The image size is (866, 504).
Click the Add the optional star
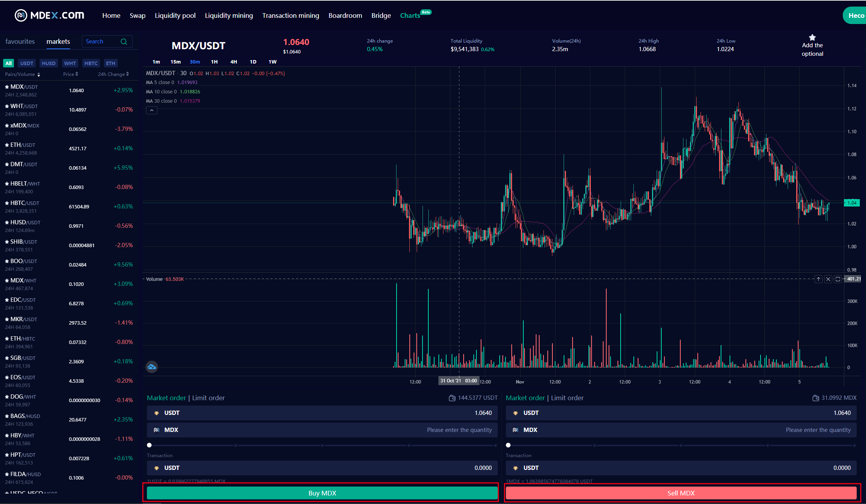(x=812, y=38)
